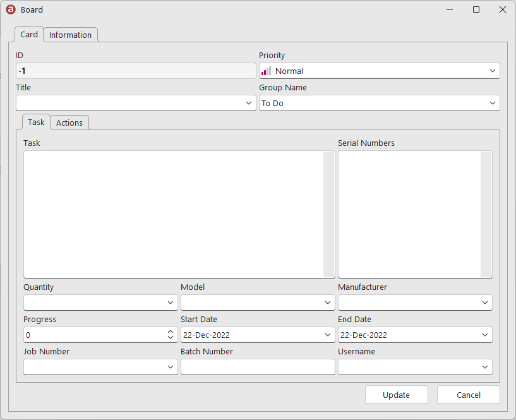Expand the Job Number dropdown
Viewport: 516px width, 420px height.
point(171,367)
